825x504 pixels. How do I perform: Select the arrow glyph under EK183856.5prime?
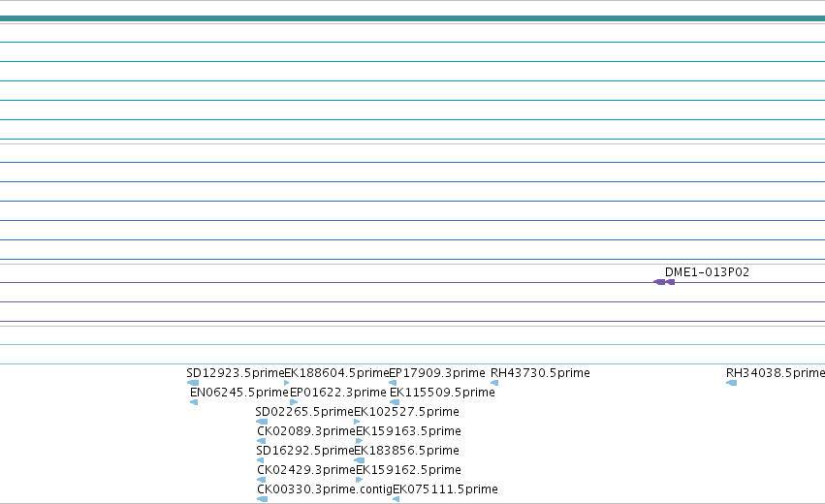pos(360,460)
